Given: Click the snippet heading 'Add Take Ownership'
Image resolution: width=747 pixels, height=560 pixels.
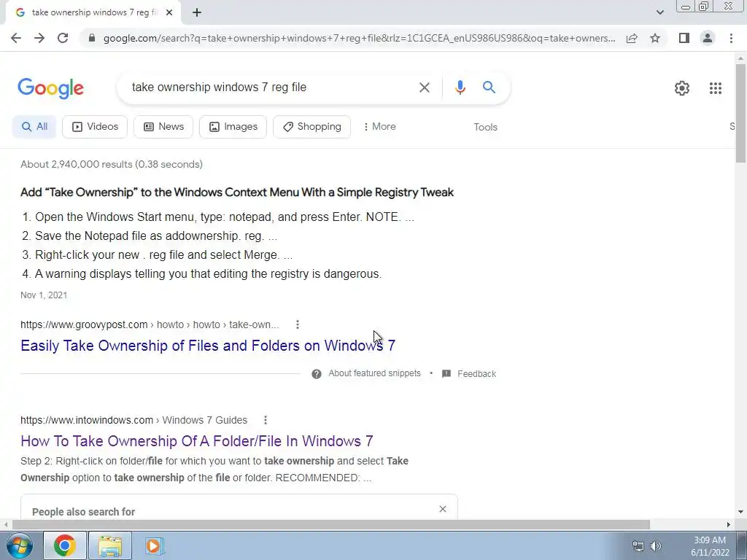Looking at the screenshot, I should pos(237,192).
